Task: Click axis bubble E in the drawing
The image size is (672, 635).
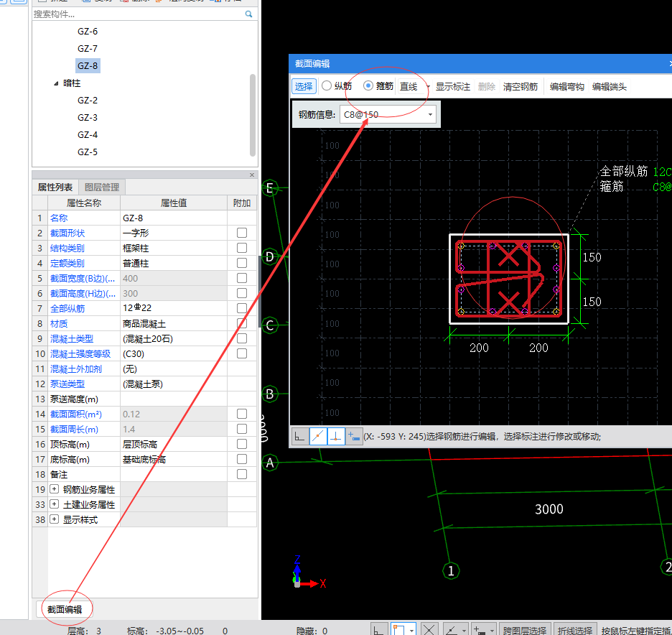Action: pyautogui.click(x=269, y=187)
